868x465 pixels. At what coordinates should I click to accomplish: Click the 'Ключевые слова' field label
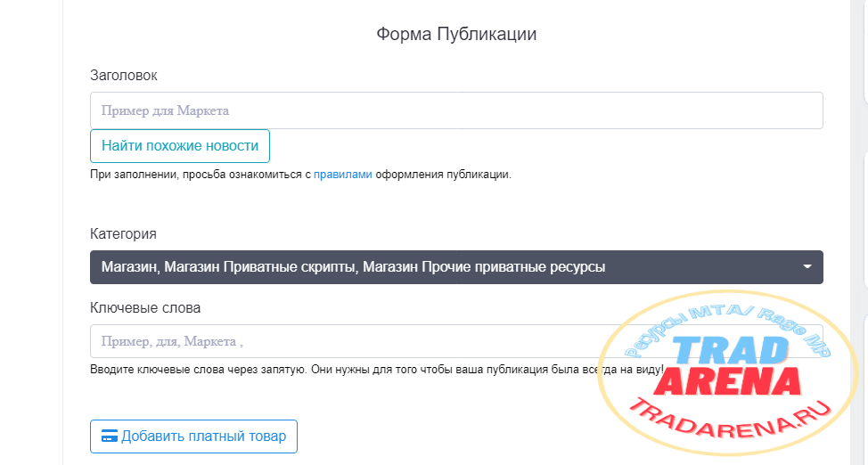[145, 307]
